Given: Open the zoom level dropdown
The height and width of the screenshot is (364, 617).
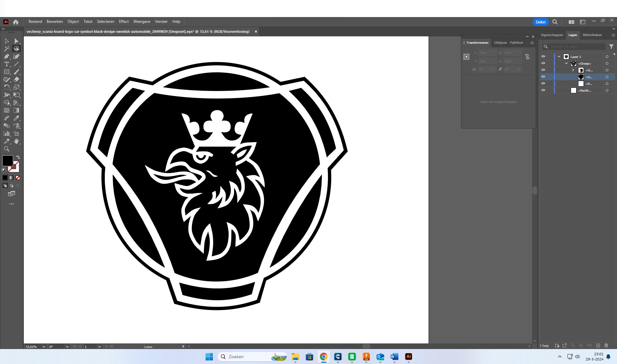Looking at the screenshot, I should point(44,347).
